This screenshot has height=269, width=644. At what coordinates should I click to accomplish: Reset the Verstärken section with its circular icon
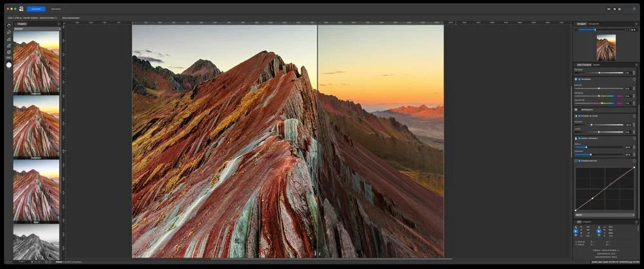click(x=634, y=79)
